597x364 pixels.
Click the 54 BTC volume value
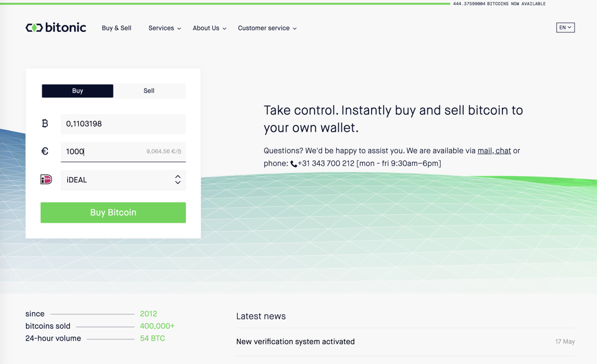click(x=152, y=339)
